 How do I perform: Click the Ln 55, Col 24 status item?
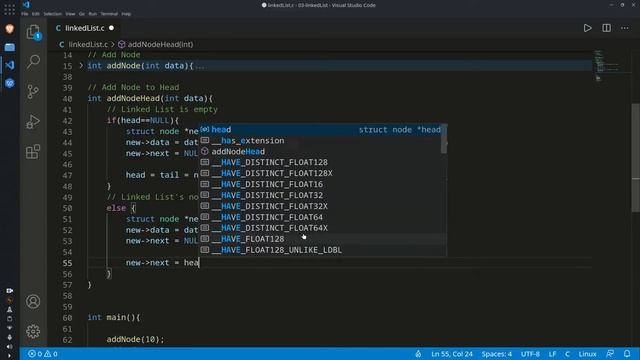[452, 354]
